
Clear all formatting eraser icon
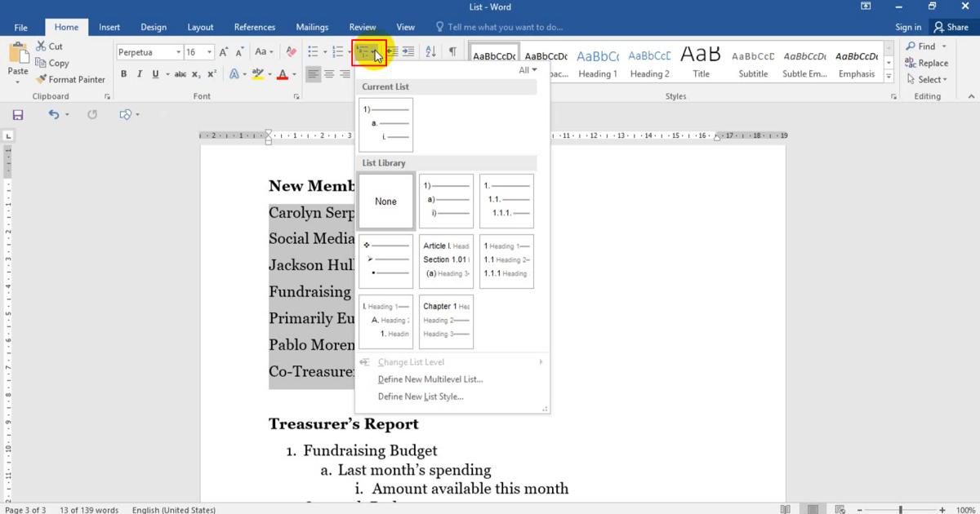(x=291, y=51)
